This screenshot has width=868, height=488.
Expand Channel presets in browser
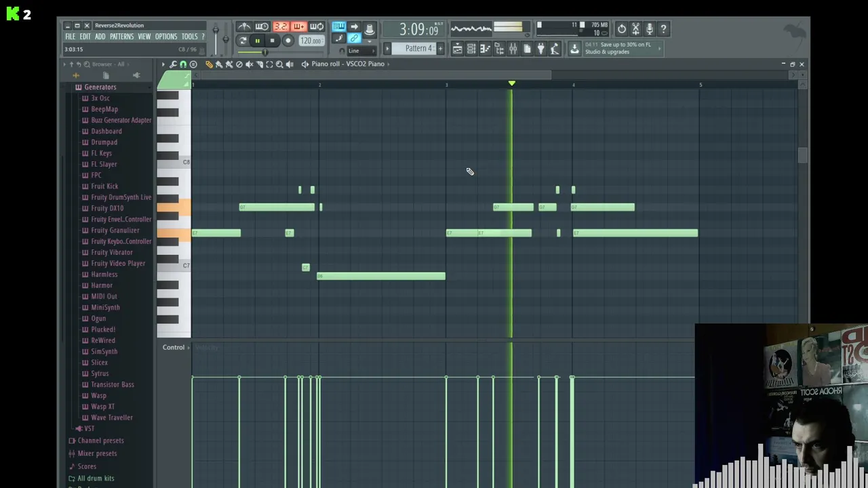100,441
